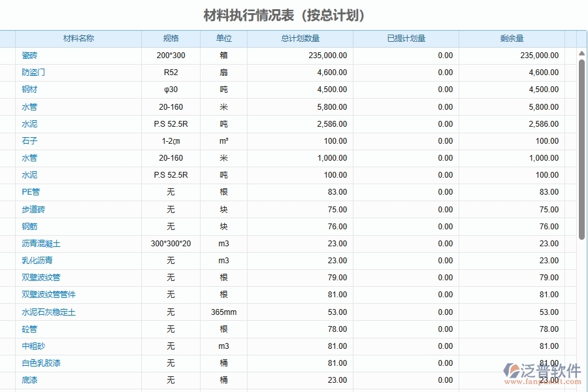Open the first 水管 material entry
This screenshot has height=392, width=588.
(x=29, y=106)
